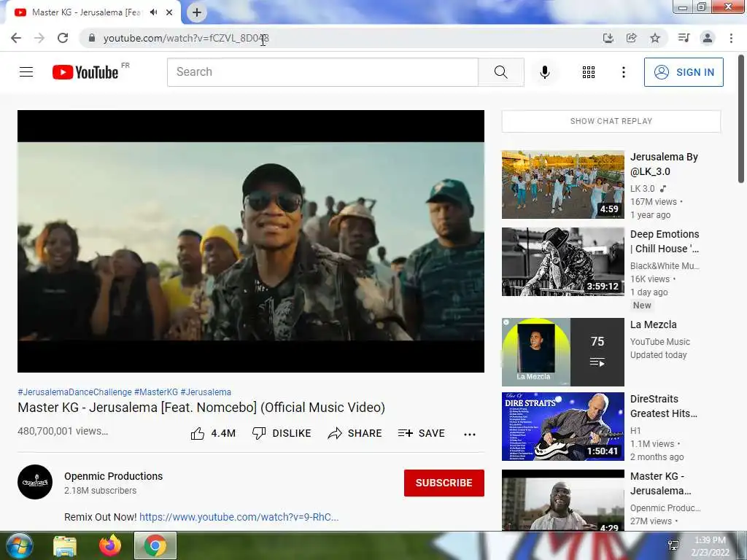Click Black&White Mu... channel name
This screenshot has height=560, width=747.
coord(665,265)
